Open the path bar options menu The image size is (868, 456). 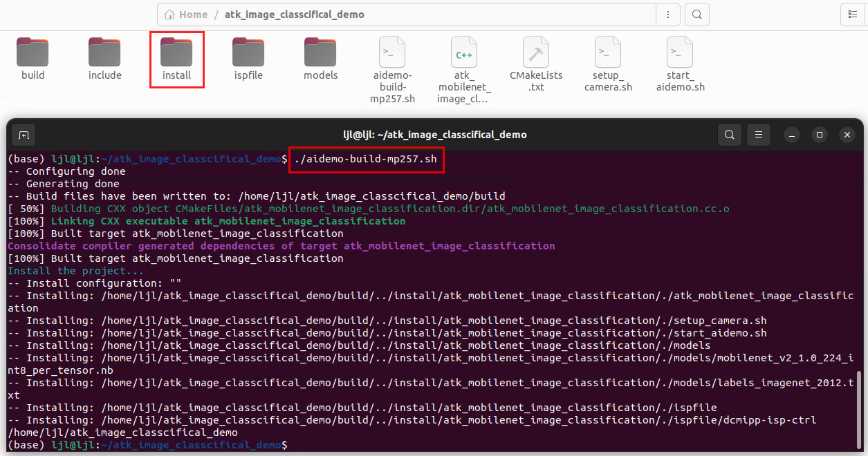tap(668, 14)
